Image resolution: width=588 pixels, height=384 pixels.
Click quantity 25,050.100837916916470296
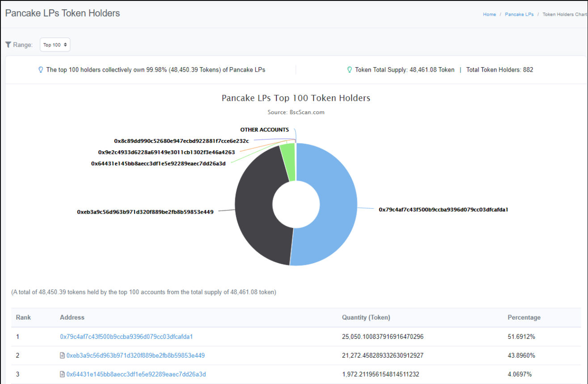(383, 337)
